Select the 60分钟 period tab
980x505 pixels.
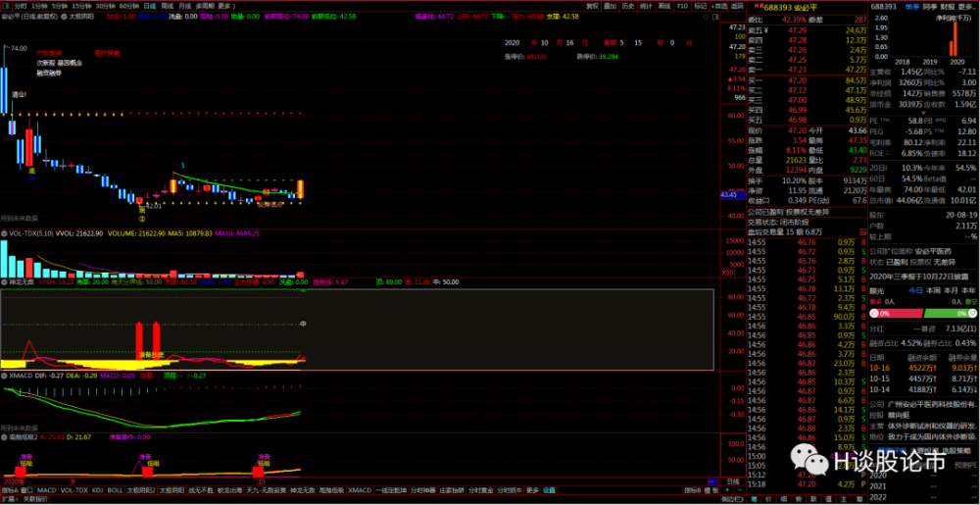click(128, 6)
